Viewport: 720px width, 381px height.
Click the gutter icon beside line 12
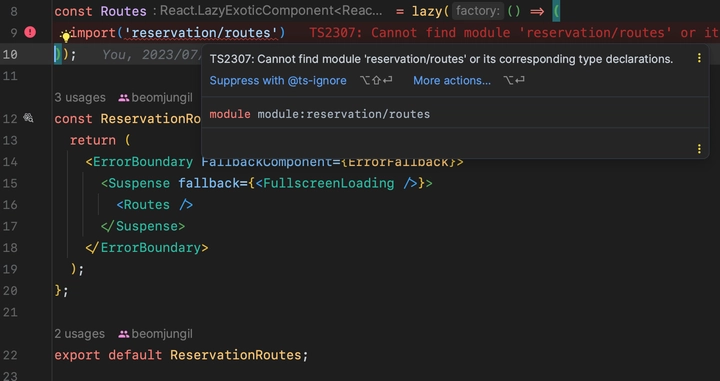pyautogui.click(x=28, y=118)
